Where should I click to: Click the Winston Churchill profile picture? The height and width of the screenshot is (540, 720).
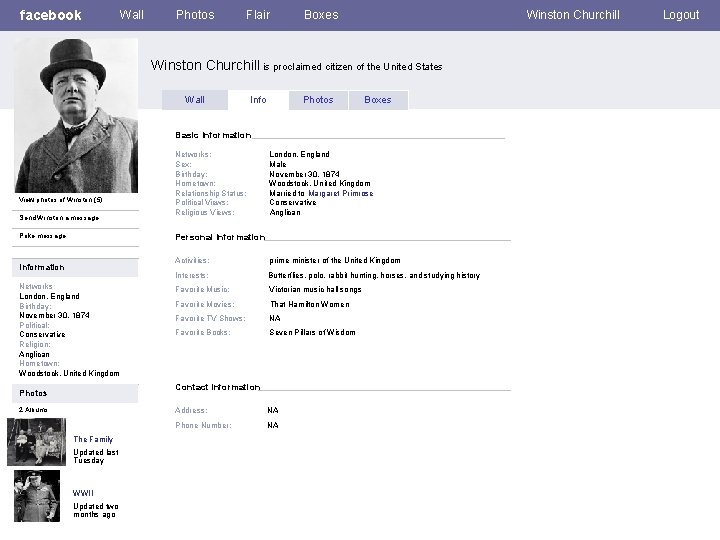coord(76,115)
